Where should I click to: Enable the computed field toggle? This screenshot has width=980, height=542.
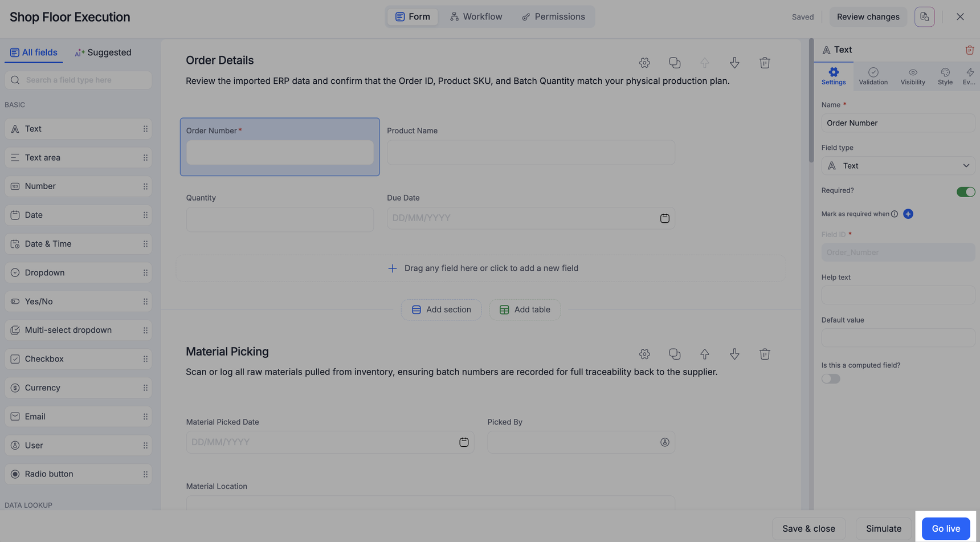point(831,379)
